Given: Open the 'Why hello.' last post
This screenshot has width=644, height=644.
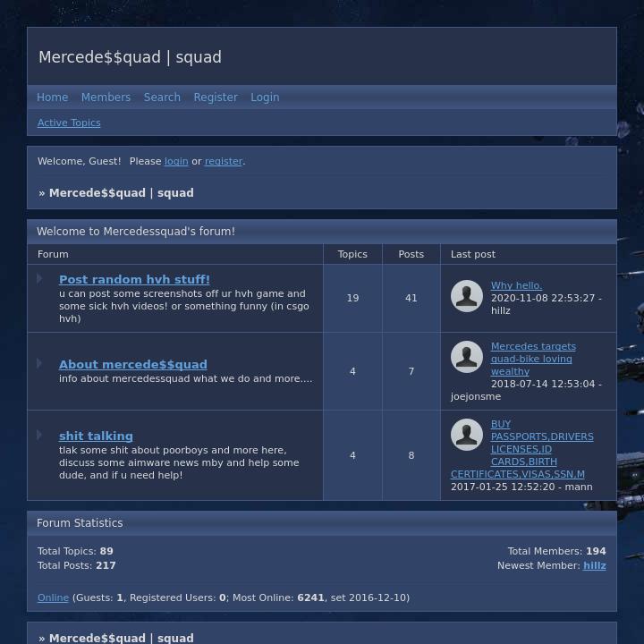Looking at the screenshot, I should point(516,285).
